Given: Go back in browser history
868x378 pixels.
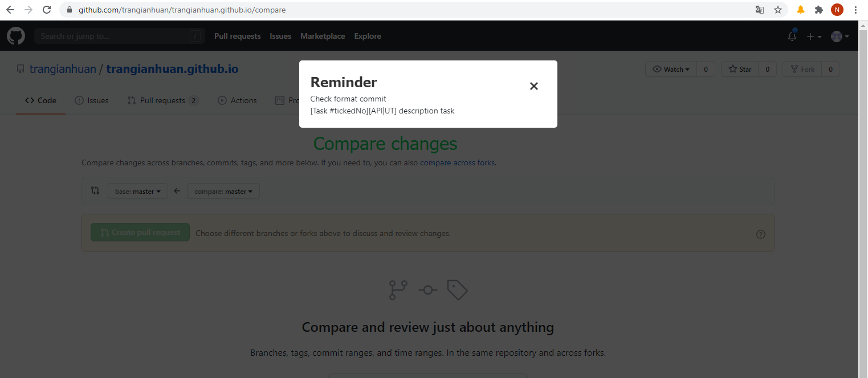Looking at the screenshot, I should click(10, 10).
